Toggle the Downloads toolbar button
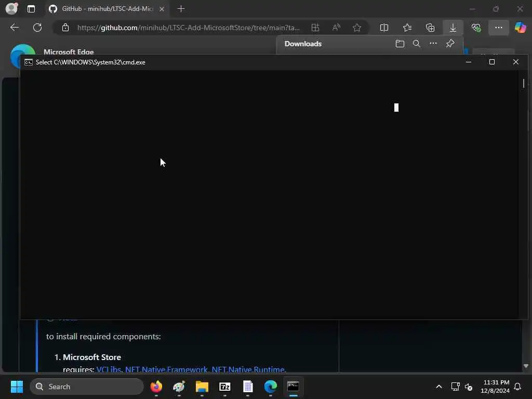Viewport: 532px width, 399px height. [453, 28]
